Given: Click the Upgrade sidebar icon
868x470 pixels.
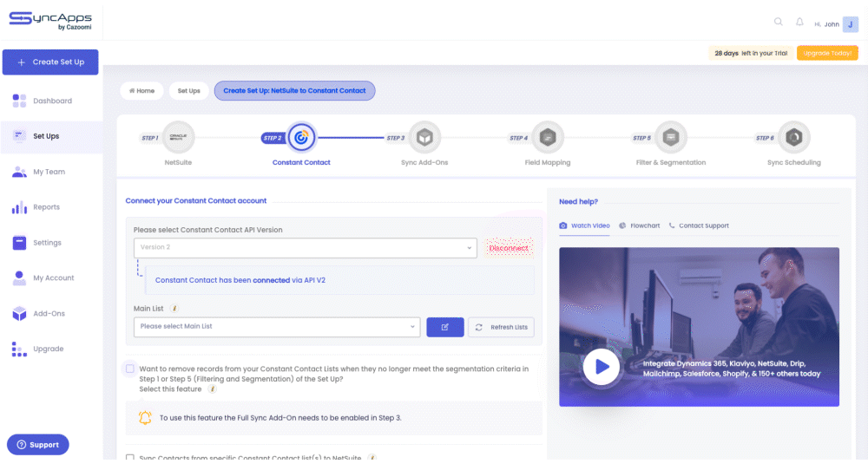Looking at the screenshot, I should tap(19, 349).
